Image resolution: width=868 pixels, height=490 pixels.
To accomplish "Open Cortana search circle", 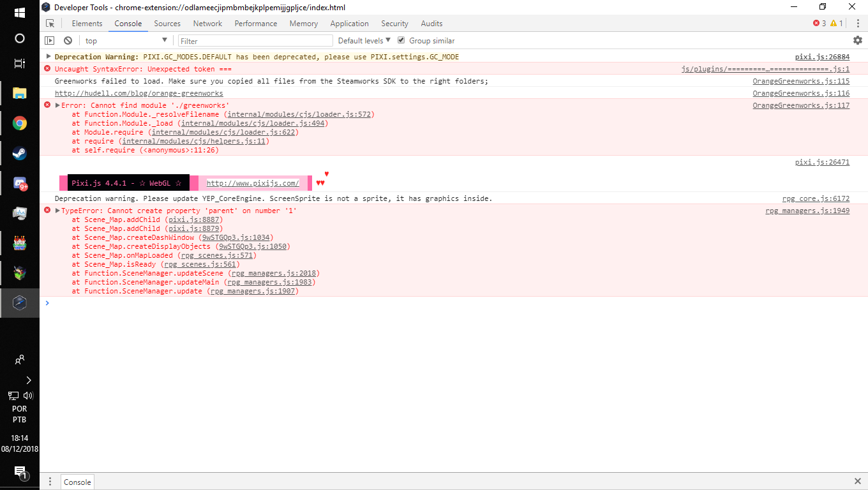I will [x=20, y=38].
